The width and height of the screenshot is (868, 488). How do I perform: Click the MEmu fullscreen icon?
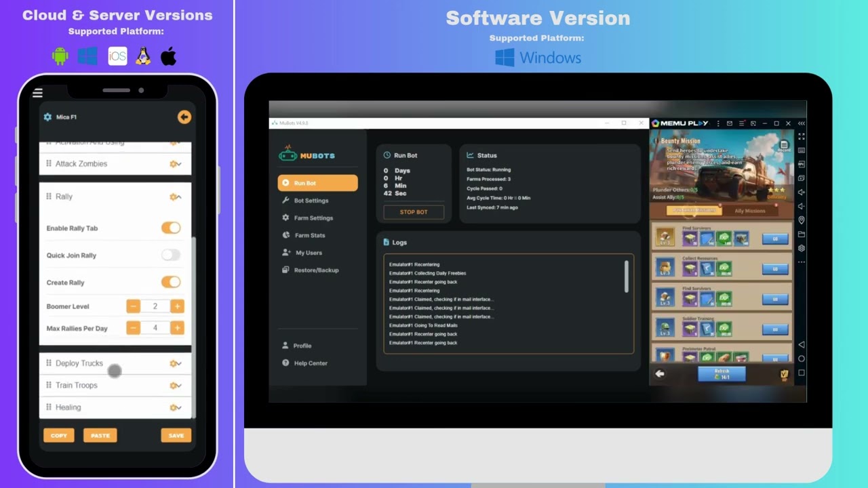802,136
